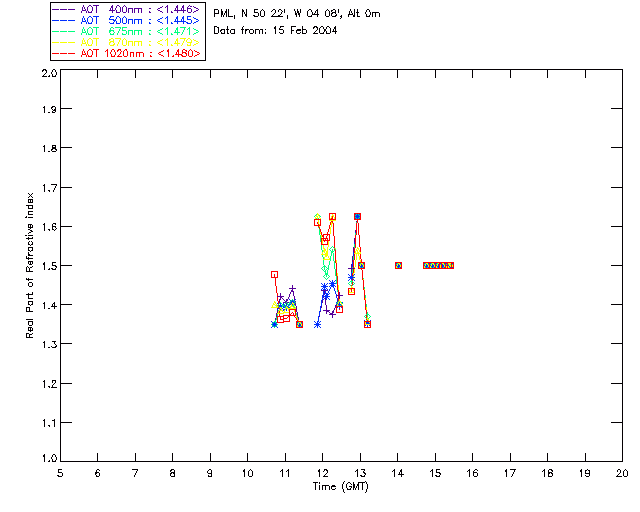Select the AOT 675nm legend entry
The height and width of the screenshot is (512, 640).
point(126,31)
